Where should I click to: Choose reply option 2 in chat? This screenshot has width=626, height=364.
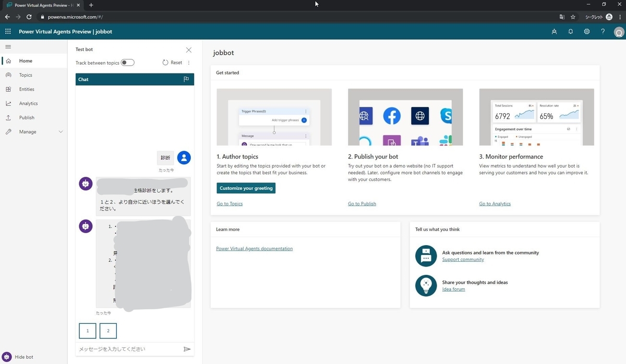point(108,331)
